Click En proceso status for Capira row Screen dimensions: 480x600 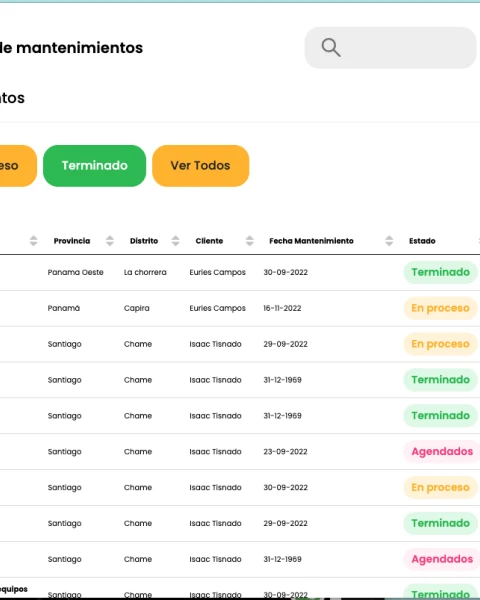(440, 308)
